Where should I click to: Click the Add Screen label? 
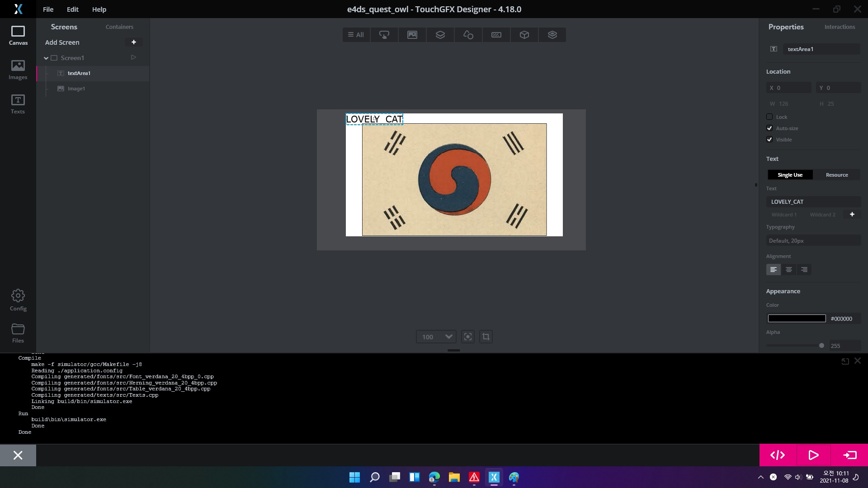pos(62,42)
